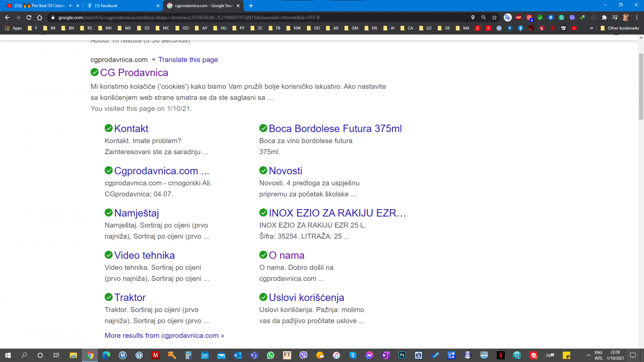Show hidden bookmarks with the overflow chevron
This screenshot has height=362, width=644.
tap(592, 28)
